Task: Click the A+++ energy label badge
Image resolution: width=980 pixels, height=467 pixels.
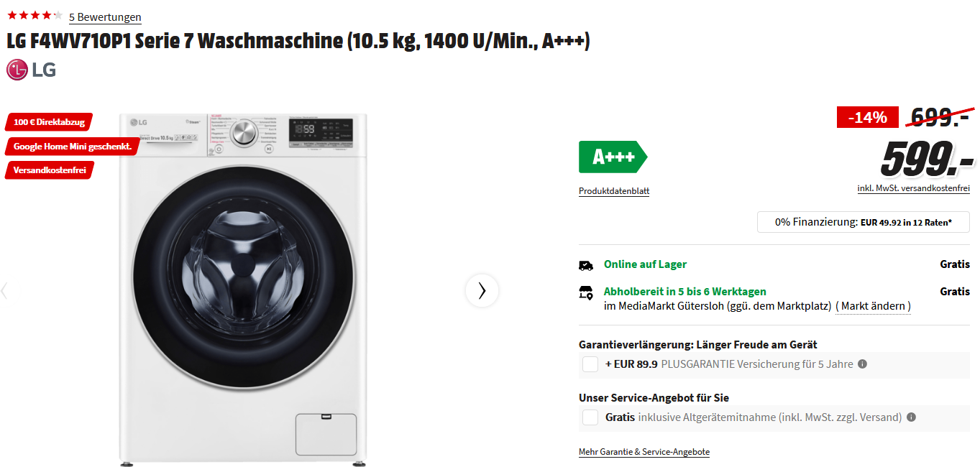Action: pos(612,157)
